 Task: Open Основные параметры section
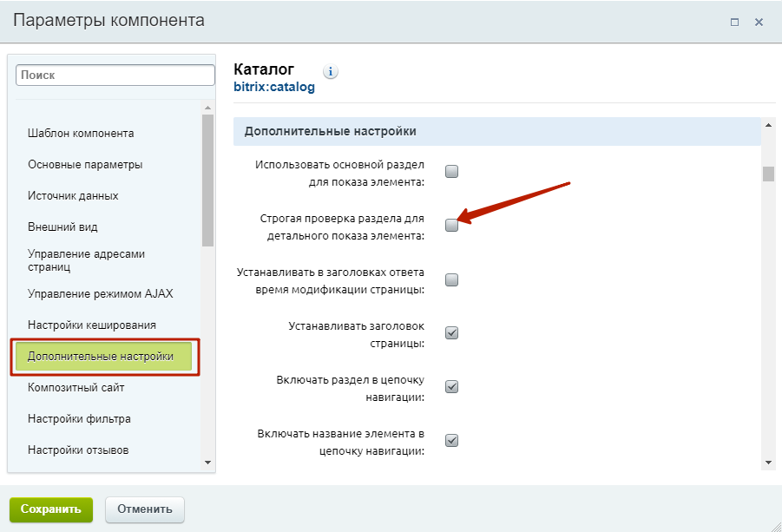coord(85,165)
